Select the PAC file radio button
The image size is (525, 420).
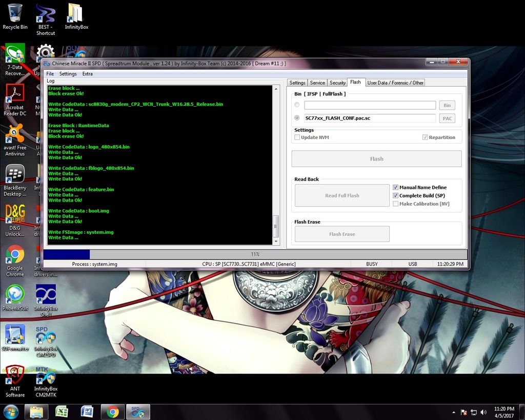pos(297,118)
